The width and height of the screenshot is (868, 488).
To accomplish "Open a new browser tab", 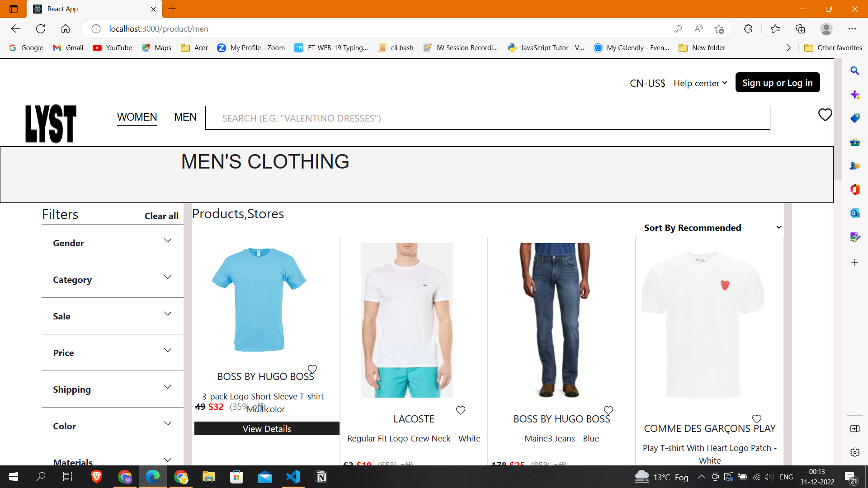I will tap(172, 9).
